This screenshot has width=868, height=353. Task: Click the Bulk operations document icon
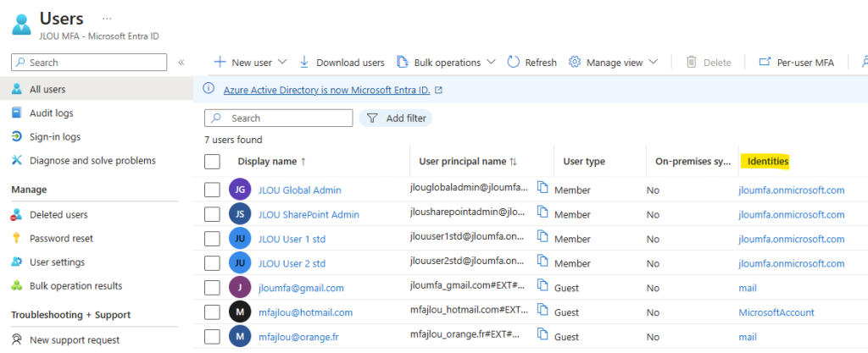(403, 62)
